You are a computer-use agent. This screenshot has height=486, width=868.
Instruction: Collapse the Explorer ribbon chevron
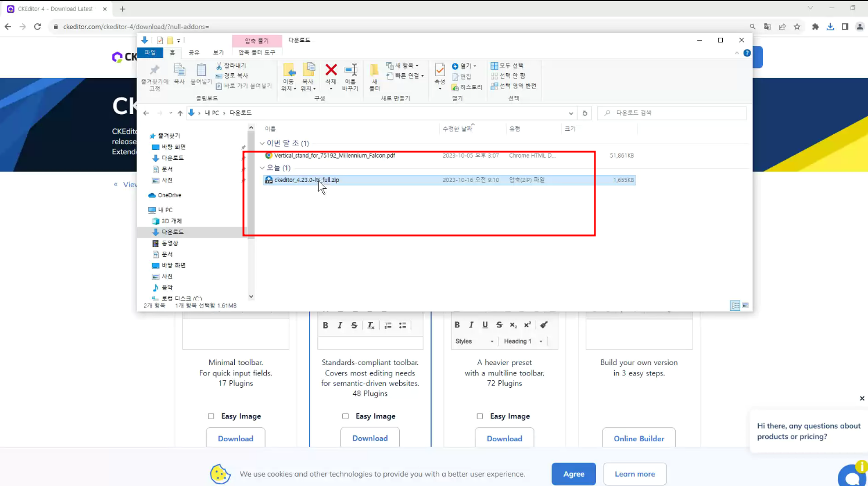(737, 53)
